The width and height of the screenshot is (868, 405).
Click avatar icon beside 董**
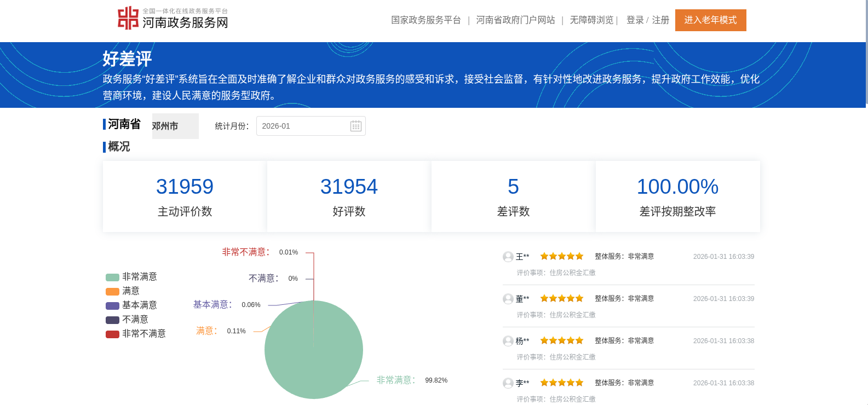508,299
